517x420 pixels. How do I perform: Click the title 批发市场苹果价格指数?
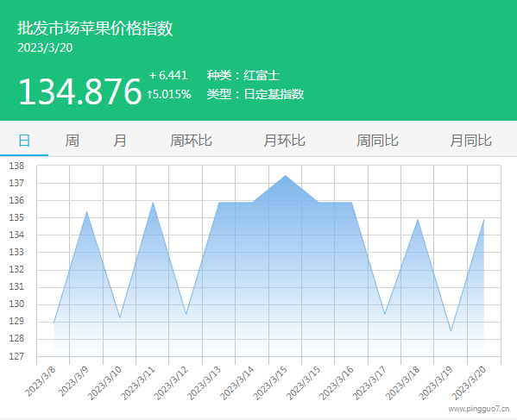coord(95,28)
